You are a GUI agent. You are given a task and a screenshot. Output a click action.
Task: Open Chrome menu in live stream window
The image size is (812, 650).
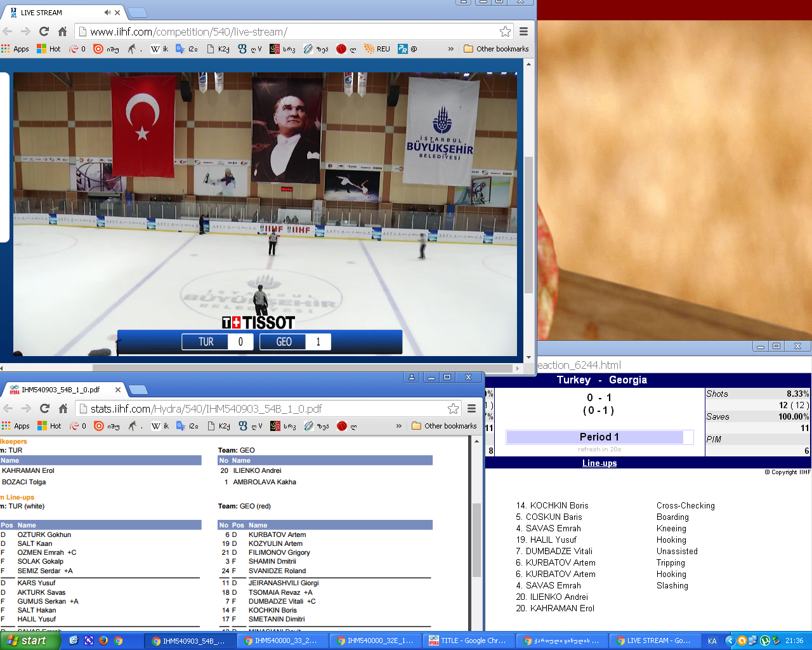pos(523,31)
